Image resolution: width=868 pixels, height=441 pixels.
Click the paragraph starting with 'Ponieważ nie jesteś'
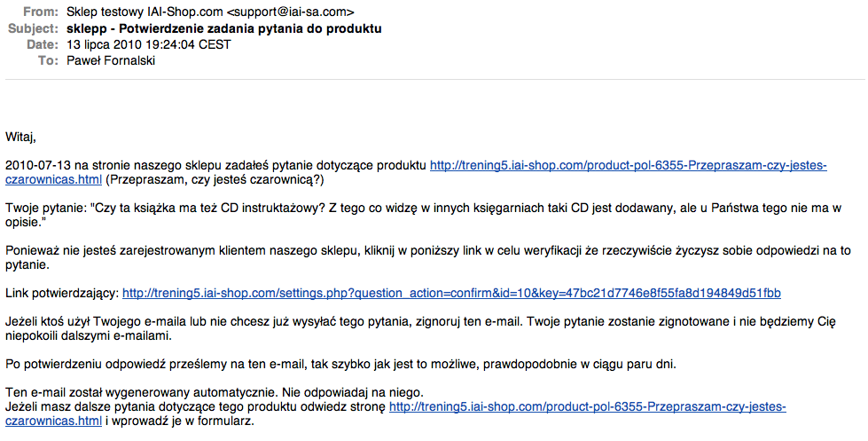tap(428, 257)
